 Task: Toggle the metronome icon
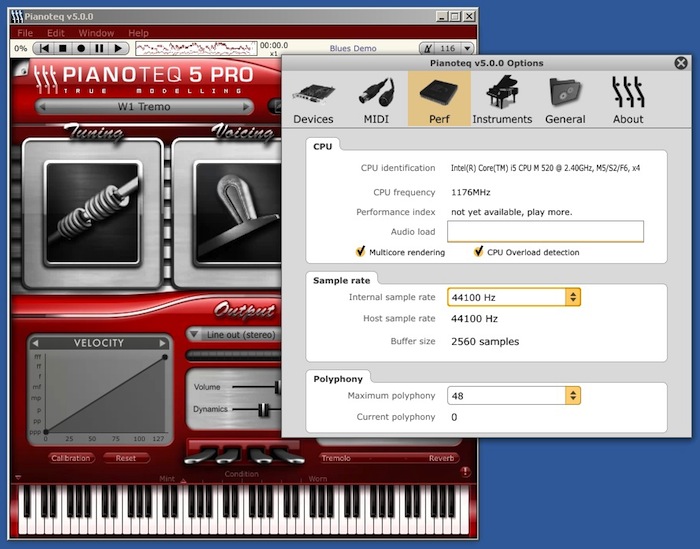pos(428,48)
